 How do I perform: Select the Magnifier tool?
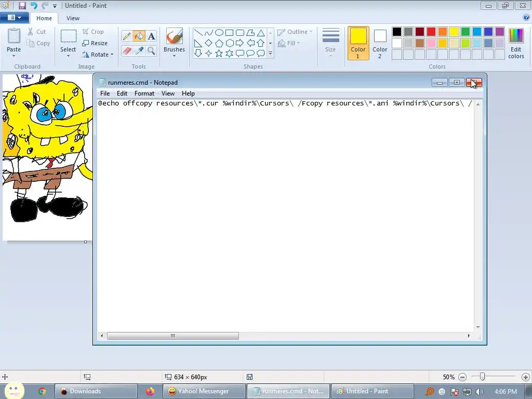pyautogui.click(x=151, y=51)
